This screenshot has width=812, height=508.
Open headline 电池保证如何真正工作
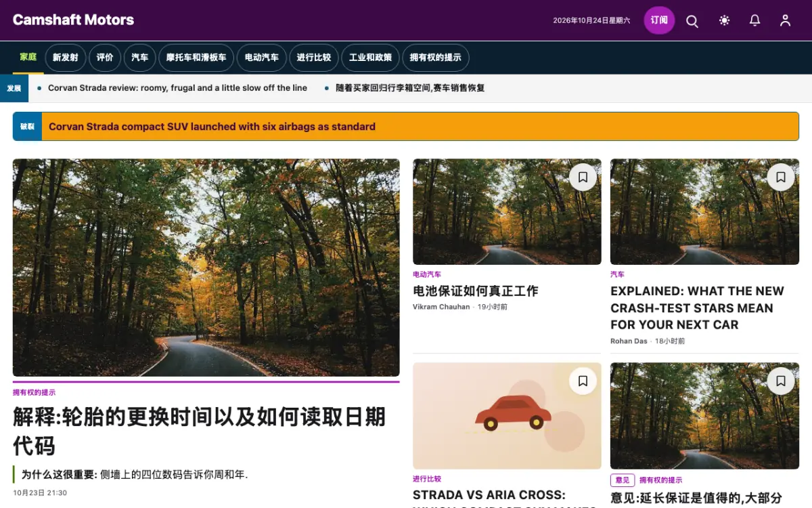pyautogui.click(x=476, y=291)
